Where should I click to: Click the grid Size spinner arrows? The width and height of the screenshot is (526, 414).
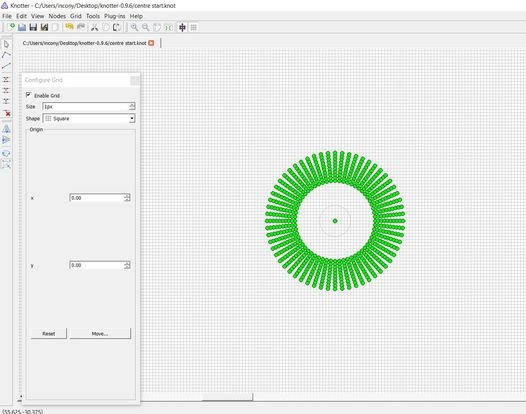[132, 106]
